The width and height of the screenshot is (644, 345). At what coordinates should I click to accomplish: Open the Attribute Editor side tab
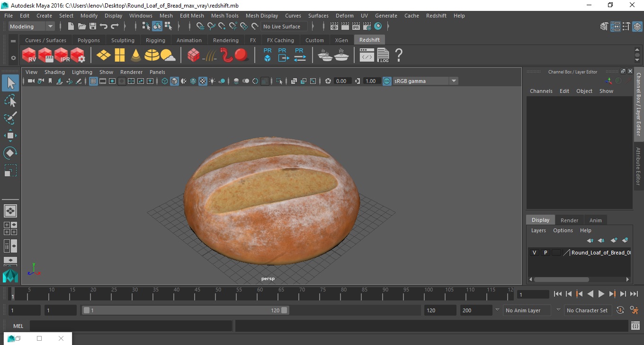[638, 166]
